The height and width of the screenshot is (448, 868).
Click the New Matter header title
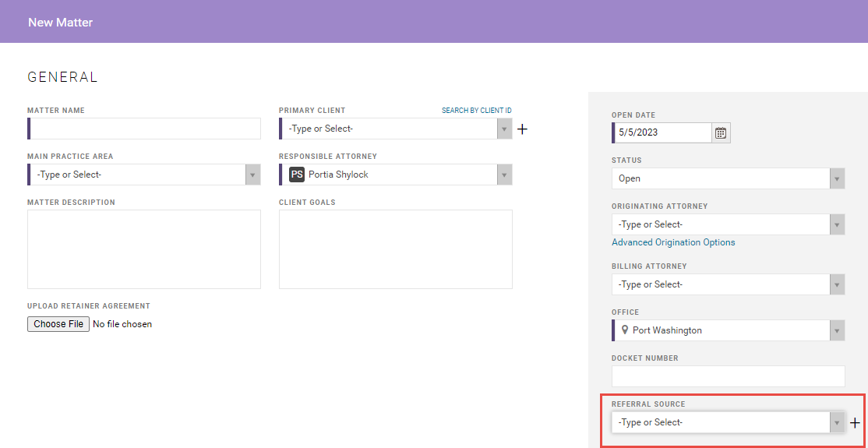click(60, 23)
